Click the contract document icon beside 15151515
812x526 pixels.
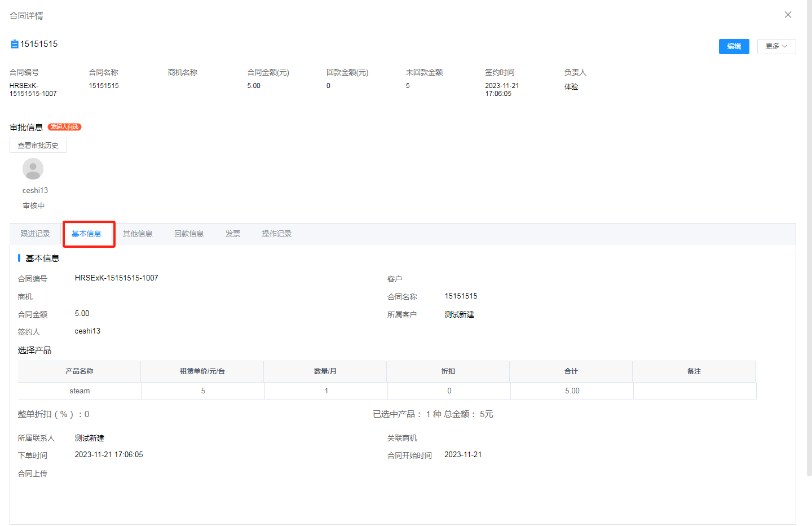click(x=15, y=44)
